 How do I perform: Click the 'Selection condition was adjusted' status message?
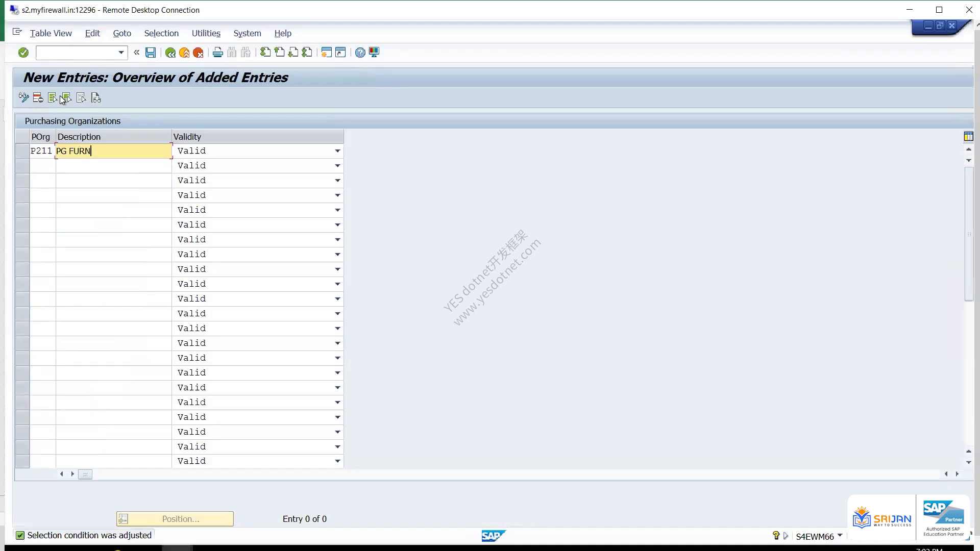click(89, 535)
